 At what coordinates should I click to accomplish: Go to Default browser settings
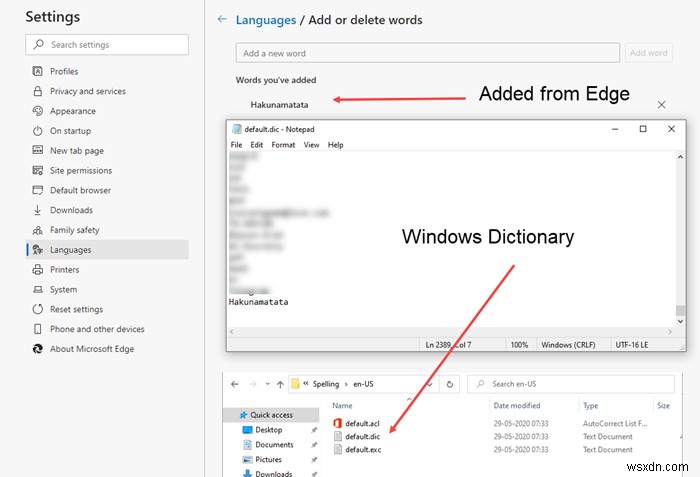(80, 190)
